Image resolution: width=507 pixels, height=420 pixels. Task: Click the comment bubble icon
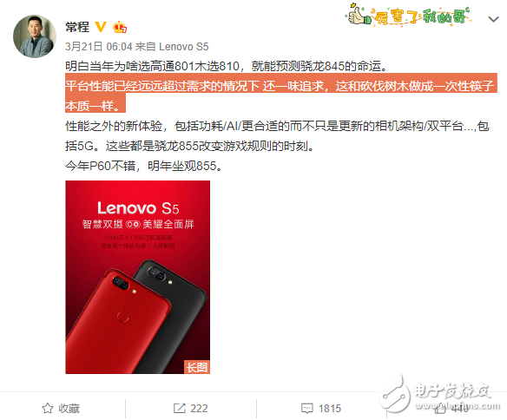coord(307,409)
